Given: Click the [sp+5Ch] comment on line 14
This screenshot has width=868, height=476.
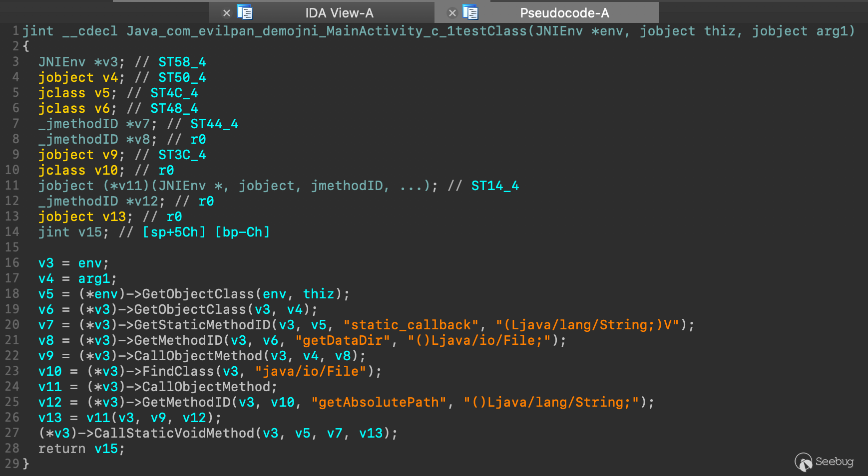Looking at the screenshot, I should pyautogui.click(x=174, y=232).
